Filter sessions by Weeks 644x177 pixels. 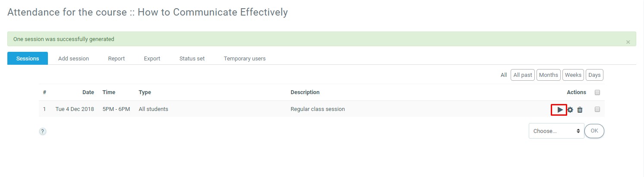coord(573,75)
